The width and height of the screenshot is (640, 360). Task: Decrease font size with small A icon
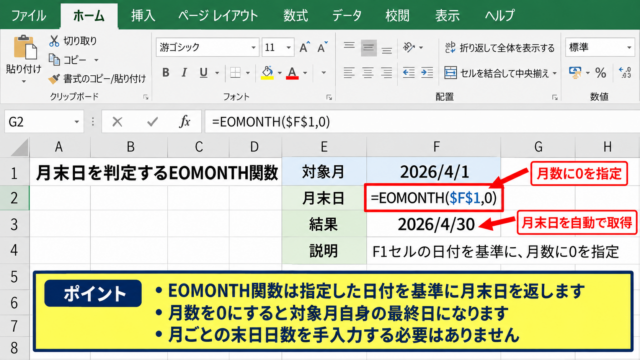coord(322,48)
